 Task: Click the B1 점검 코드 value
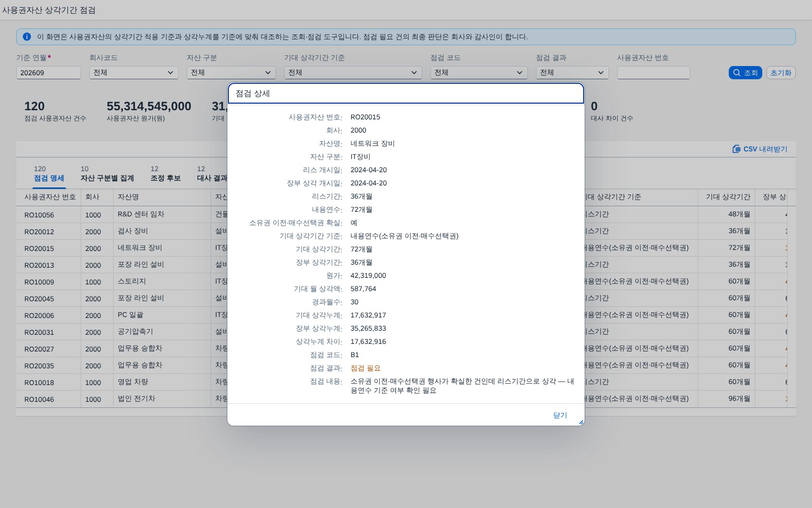(x=355, y=355)
